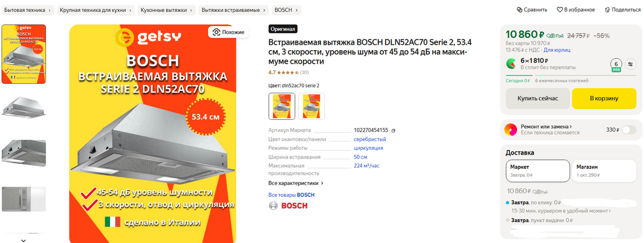Select the second product thumbnail
Screen dimensions: 644x243
tap(24, 107)
